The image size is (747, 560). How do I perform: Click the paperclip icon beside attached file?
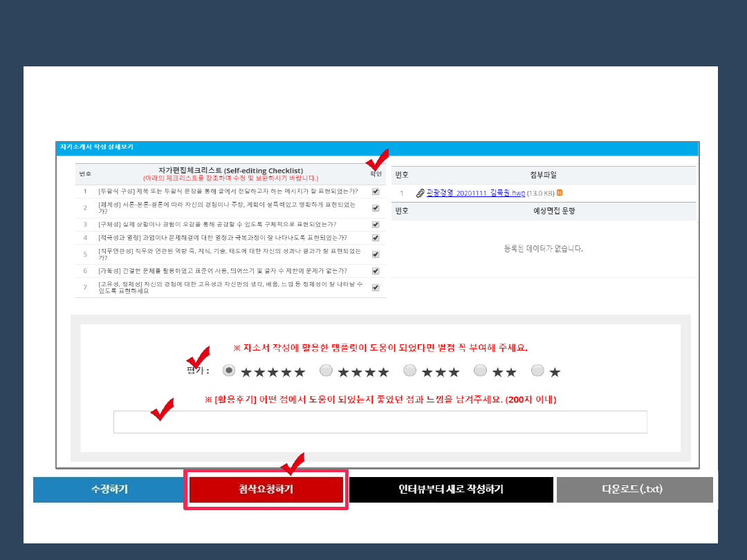420,193
